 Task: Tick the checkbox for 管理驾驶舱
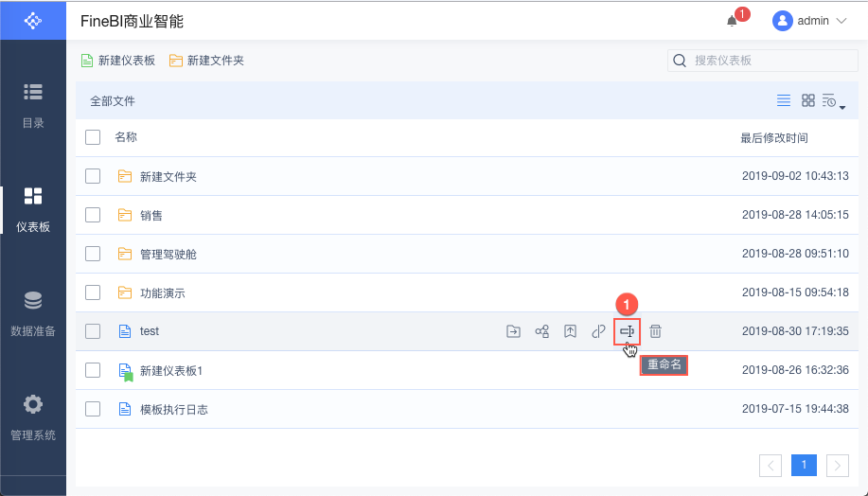93,254
